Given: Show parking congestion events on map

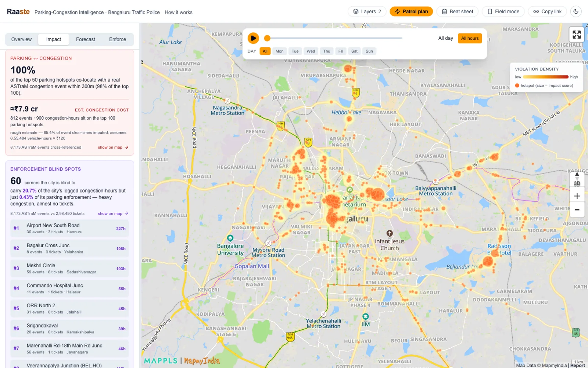Looking at the screenshot, I should tap(113, 147).
